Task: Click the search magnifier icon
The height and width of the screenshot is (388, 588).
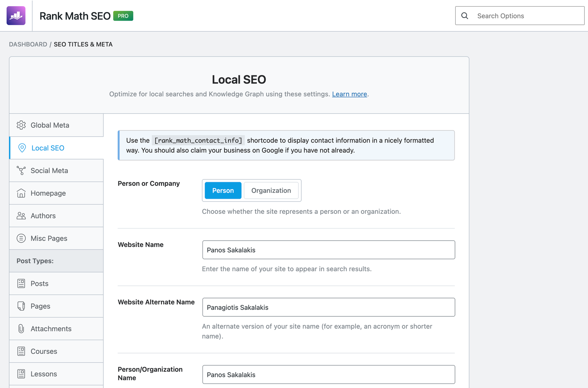Action: [x=465, y=16]
